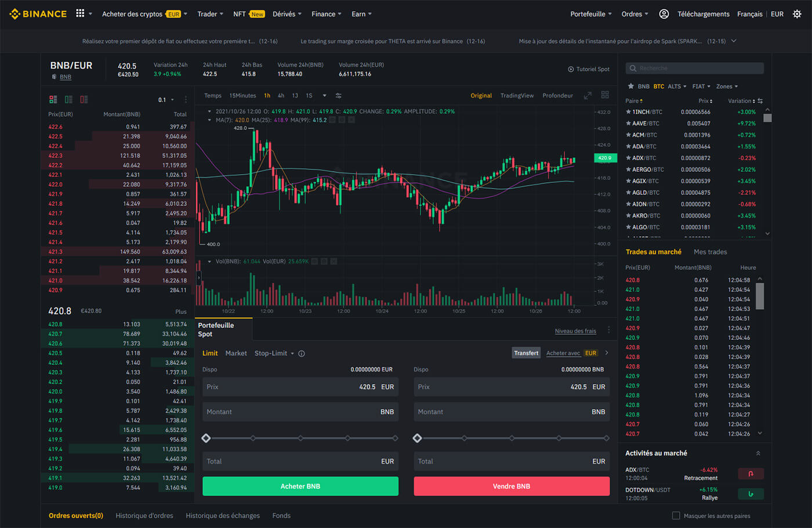
Task: Select the 4h chart interval
Action: [x=281, y=96]
